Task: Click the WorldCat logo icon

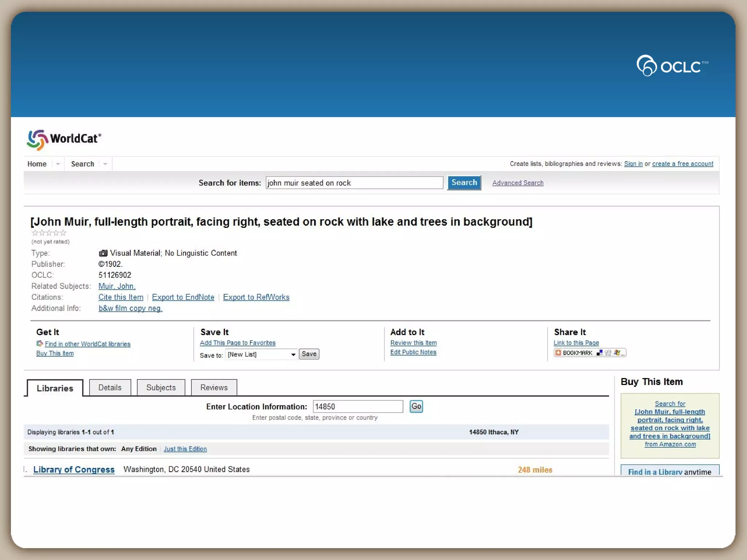Action: 37,140
